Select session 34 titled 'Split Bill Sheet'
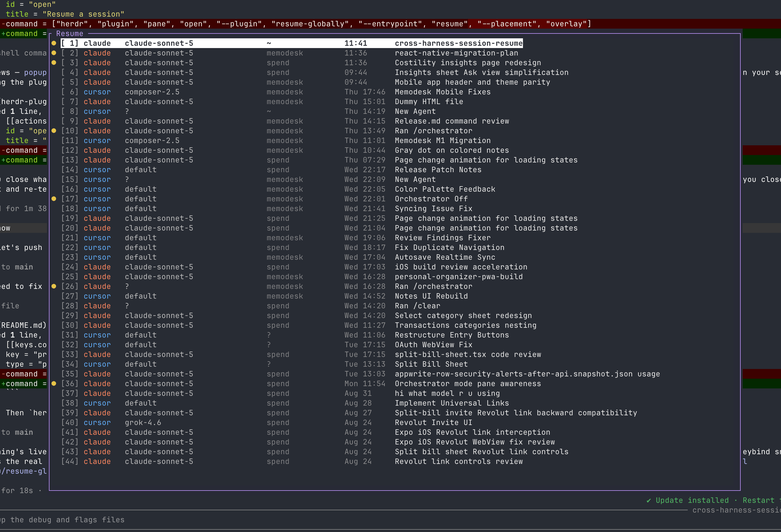The height and width of the screenshot is (532, 781). (x=264, y=365)
